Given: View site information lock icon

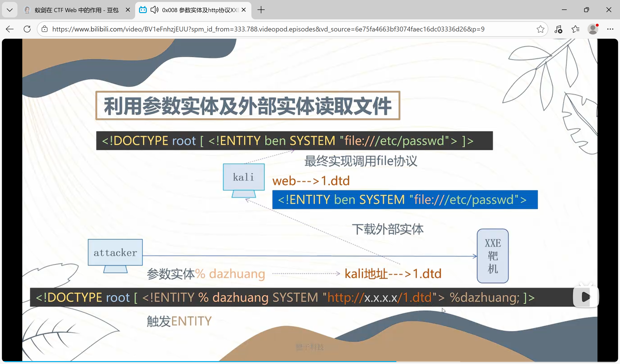Looking at the screenshot, I should (45, 29).
